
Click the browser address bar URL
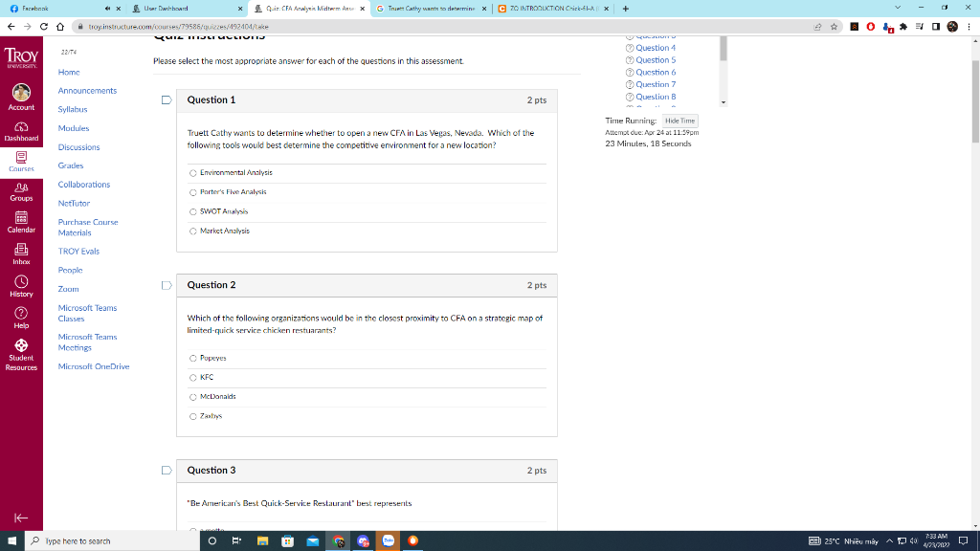point(178,27)
